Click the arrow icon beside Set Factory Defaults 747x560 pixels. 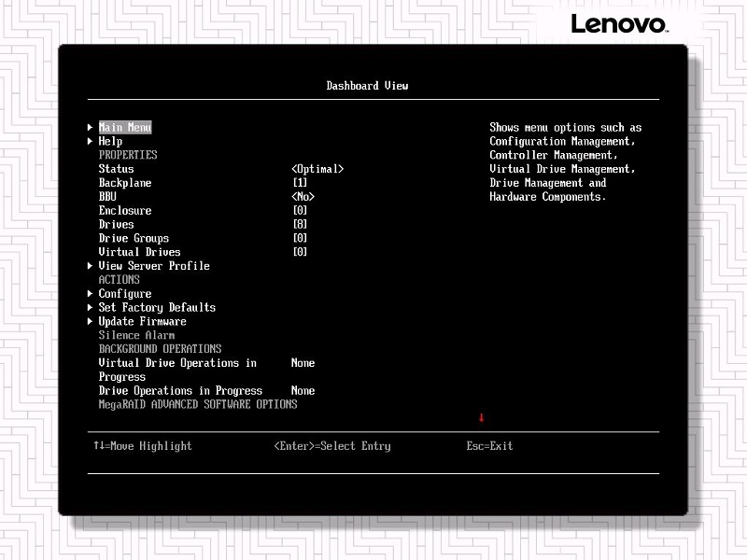point(90,308)
